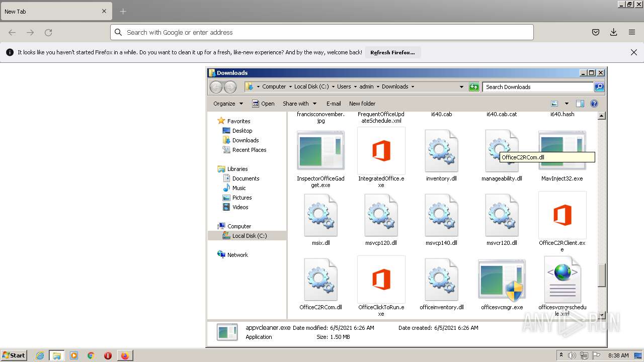Click the Open toolbar button

tap(263, 104)
